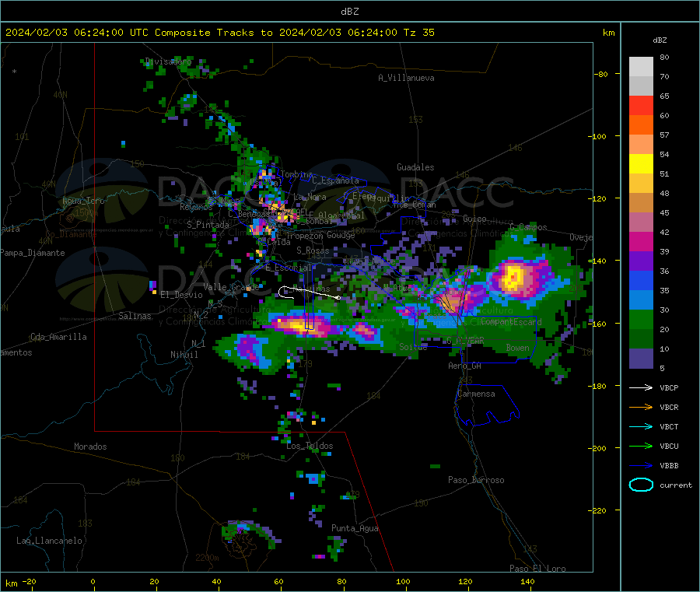Click the bright yellow swatch in dBZ legend

[x=641, y=164]
